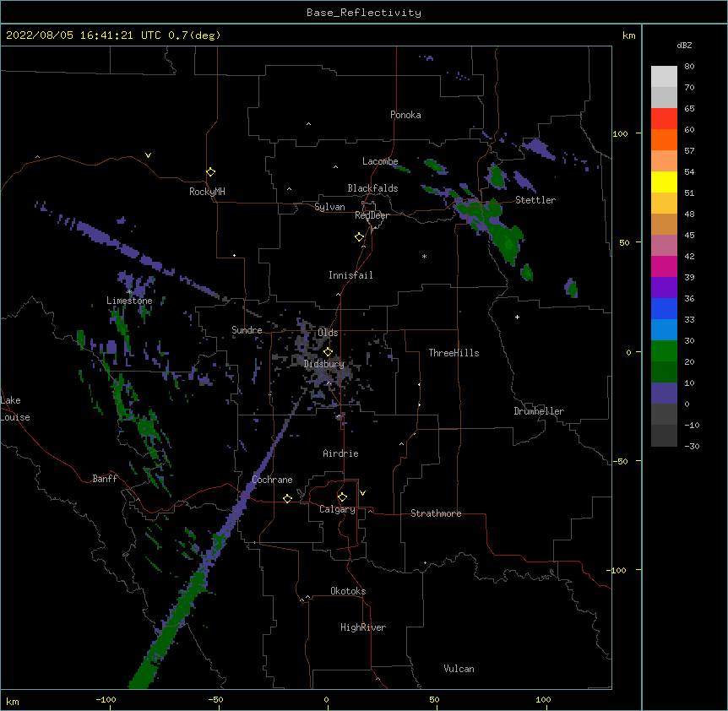Click the white plus marker north of Drumheller
Image resolution: width=728 pixels, height=711 pixels.
tap(517, 317)
